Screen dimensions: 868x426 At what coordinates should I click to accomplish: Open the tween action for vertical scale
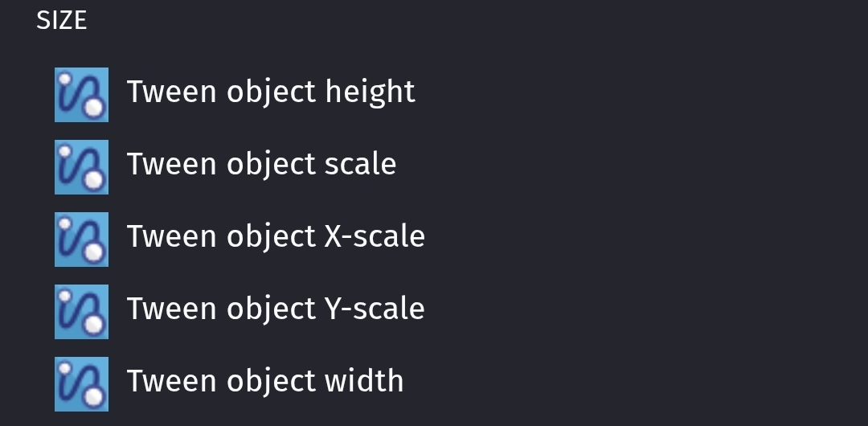click(x=276, y=309)
